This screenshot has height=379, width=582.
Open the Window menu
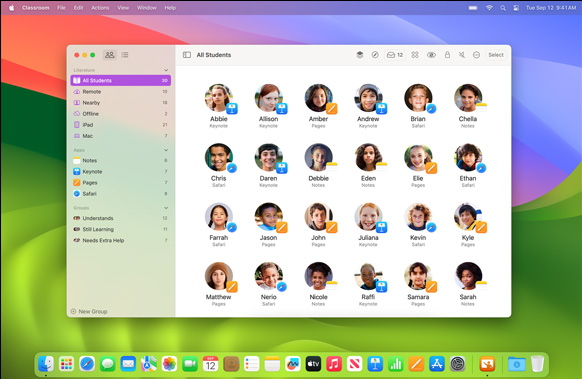click(147, 8)
